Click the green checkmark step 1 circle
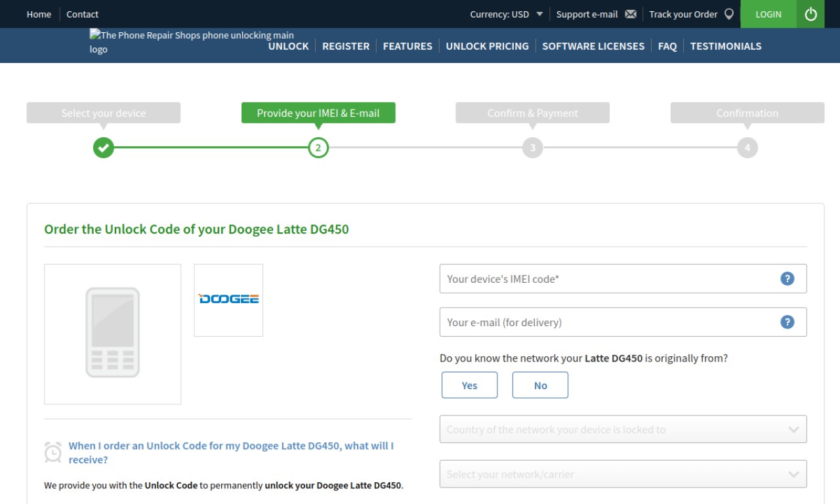Screen dimensions: 840x504 (104, 148)
